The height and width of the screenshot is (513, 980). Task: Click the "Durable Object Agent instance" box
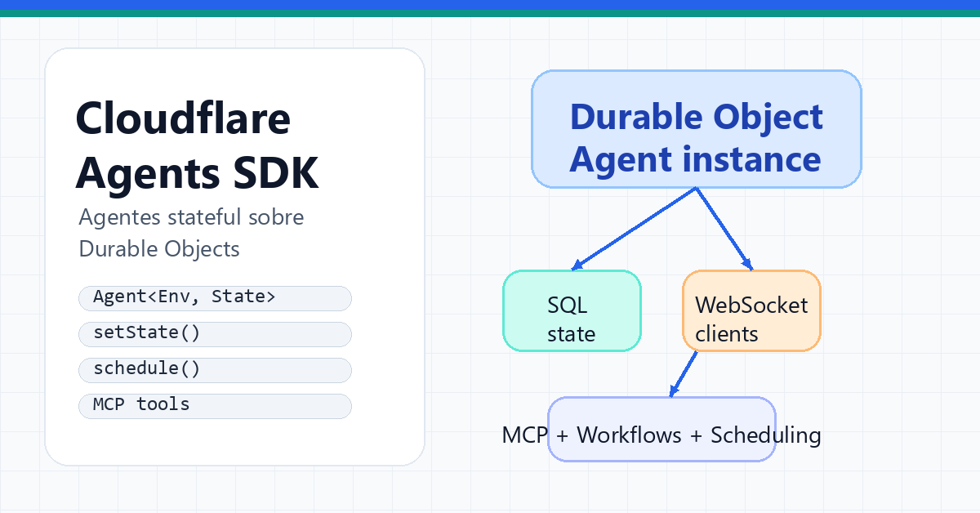click(x=696, y=129)
